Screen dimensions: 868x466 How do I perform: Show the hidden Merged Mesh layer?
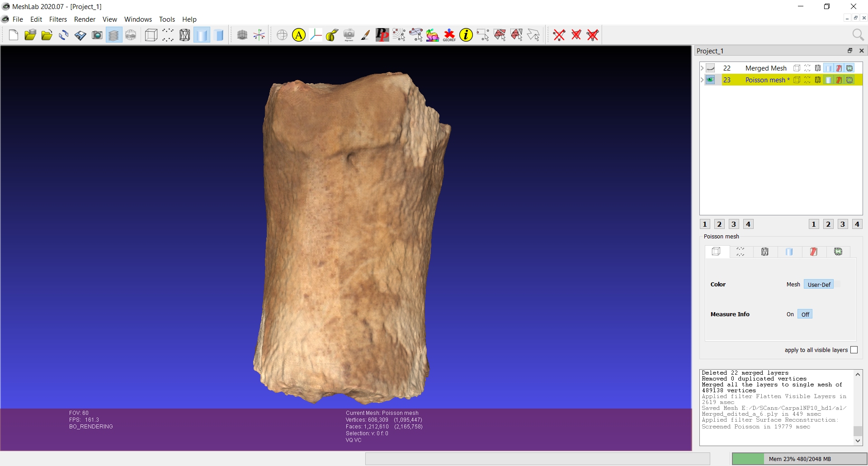point(710,68)
